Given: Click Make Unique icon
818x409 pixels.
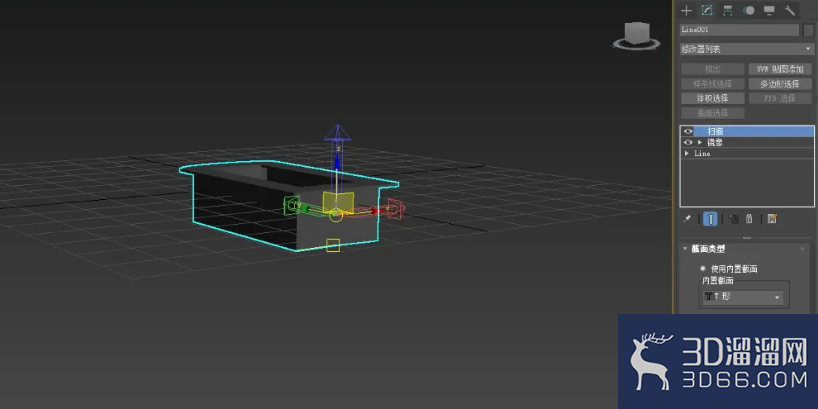Looking at the screenshot, I should click(x=734, y=219).
